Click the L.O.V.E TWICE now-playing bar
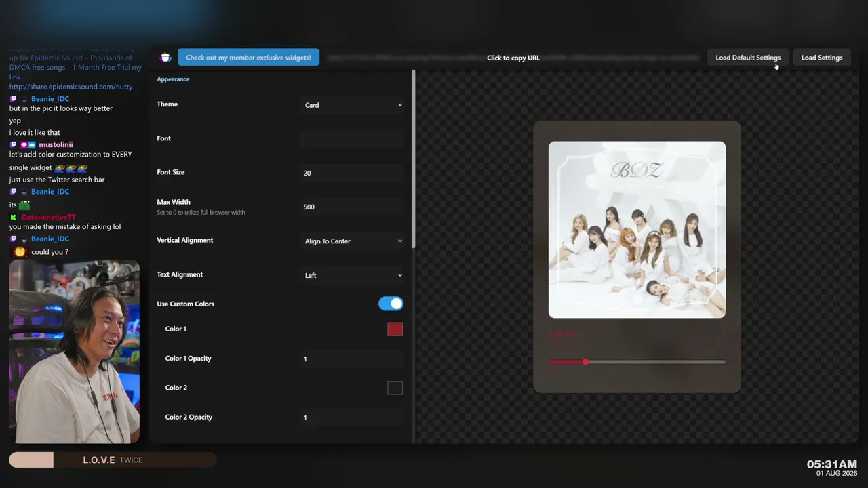This screenshot has height=488, width=868. 113,460
